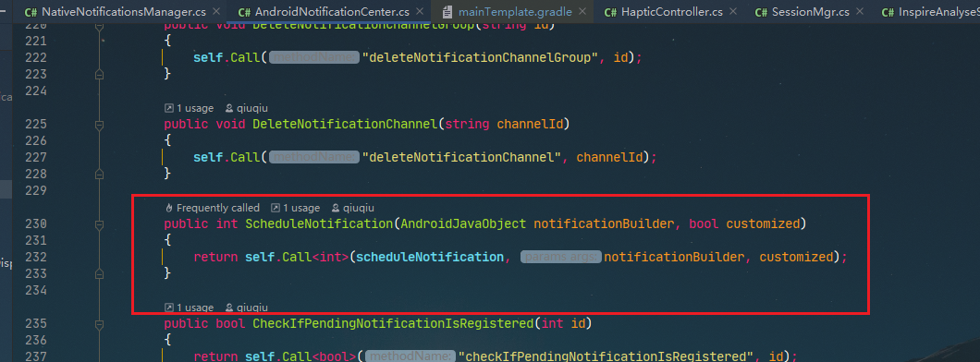Click the Call<int> invocation on line 232
Viewport: 980px width, 362px height.
tap(314, 257)
